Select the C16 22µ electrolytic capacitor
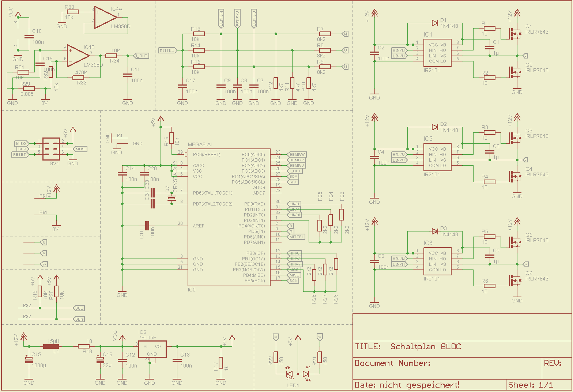 click(x=100, y=360)
